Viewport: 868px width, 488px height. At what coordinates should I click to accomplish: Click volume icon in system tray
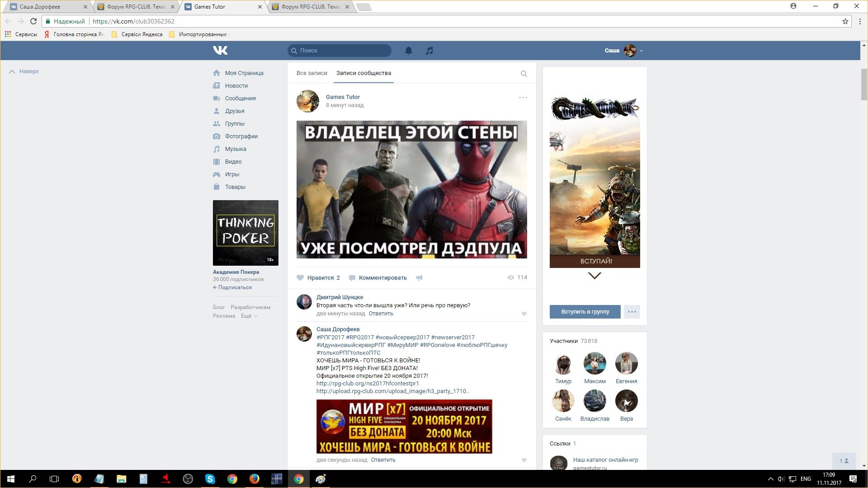(x=781, y=479)
